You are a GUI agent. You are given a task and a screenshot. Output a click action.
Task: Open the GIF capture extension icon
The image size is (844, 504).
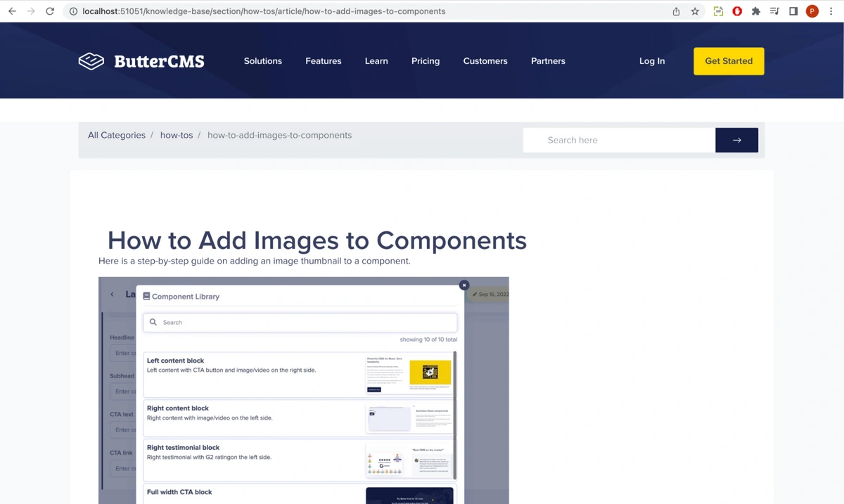718,11
